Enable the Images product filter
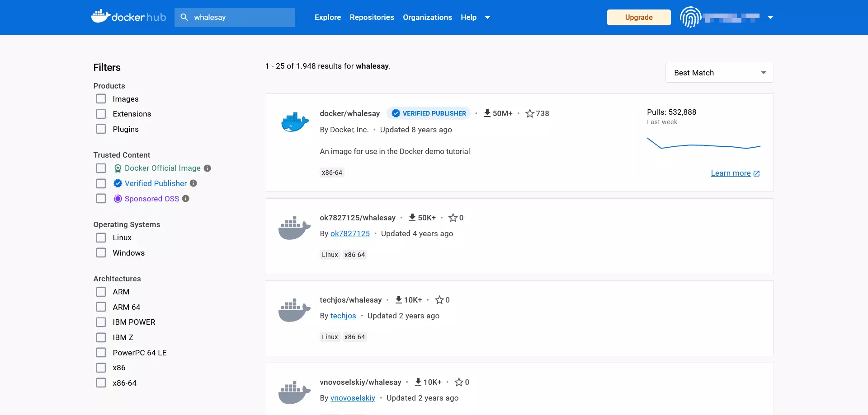This screenshot has height=415, width=868. (101, 98)
